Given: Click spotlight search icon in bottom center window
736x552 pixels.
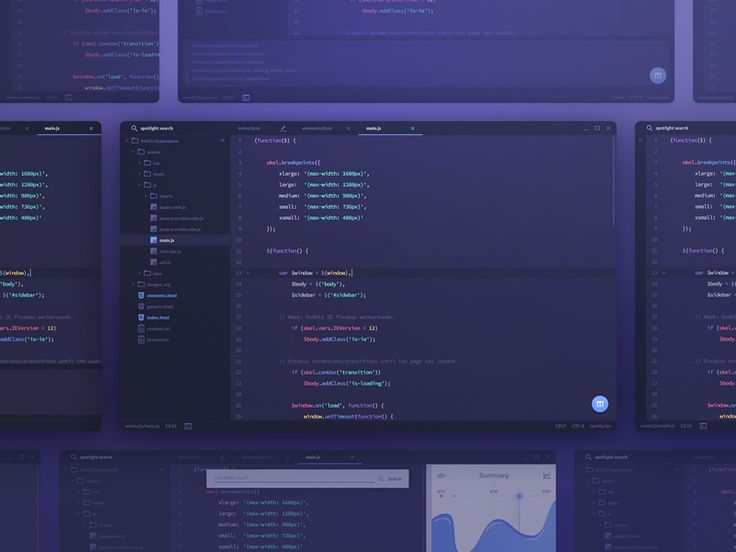Looking at the screenshot, I should coord(74,457).
